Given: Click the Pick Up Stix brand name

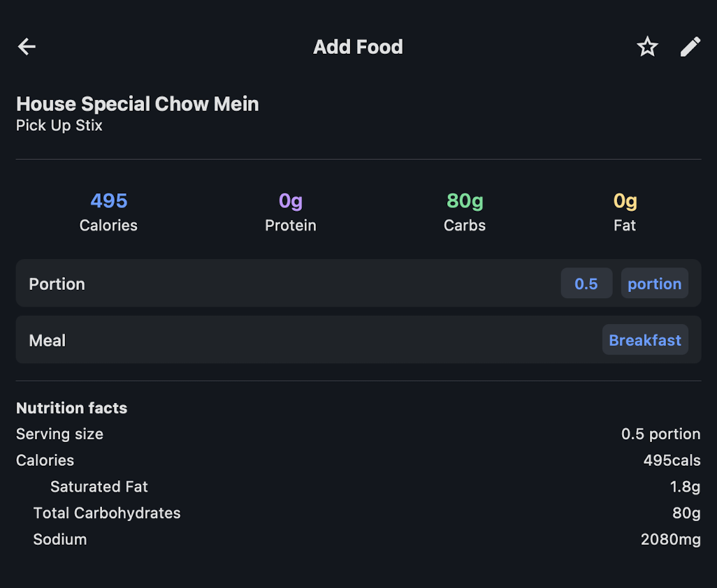Looking at the screenshot, I should [59, 125].
